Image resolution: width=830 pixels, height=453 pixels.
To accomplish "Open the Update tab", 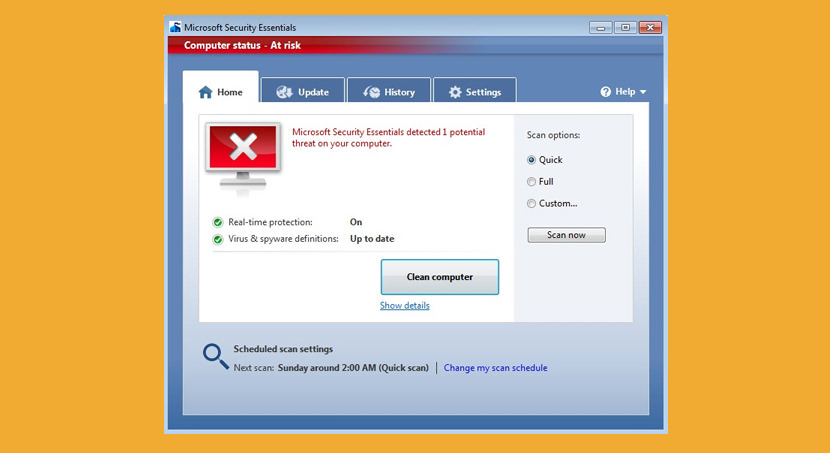I will click(x=303, y=90).
